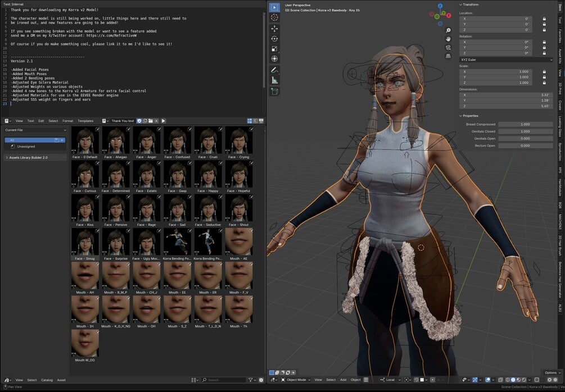
Task: Switch perspective/orthographic grid icon
Action: pos(448,56)
